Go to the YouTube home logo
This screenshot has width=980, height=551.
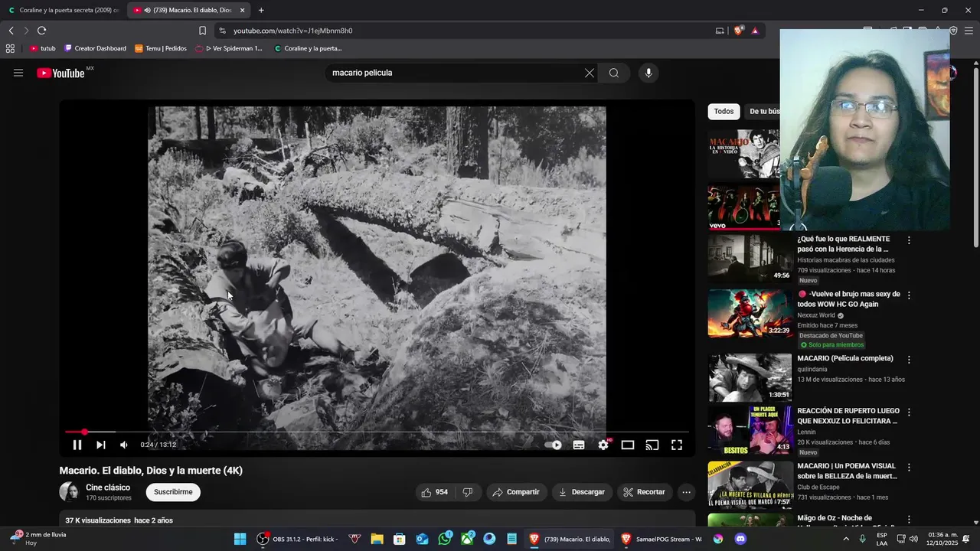61,73
